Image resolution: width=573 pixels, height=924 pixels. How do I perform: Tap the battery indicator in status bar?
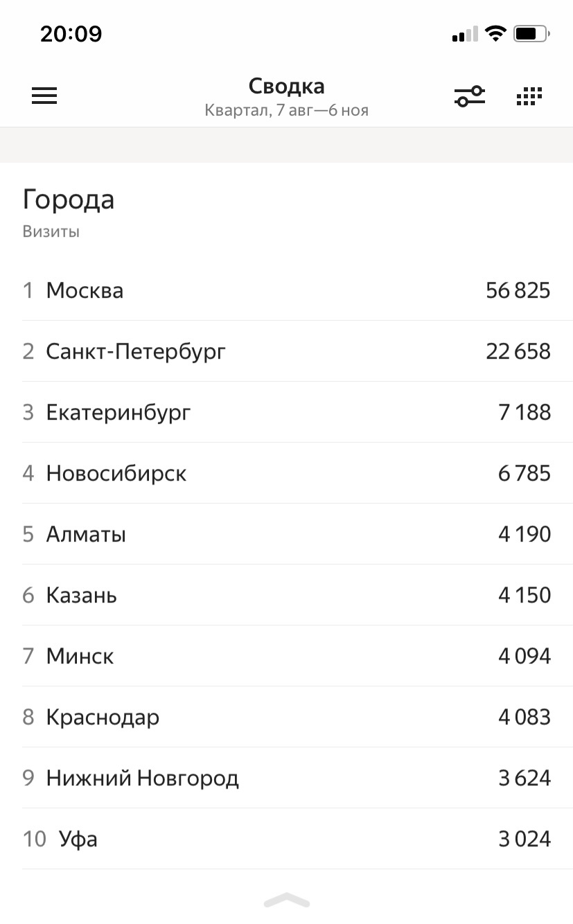click(x=531, y=33)
